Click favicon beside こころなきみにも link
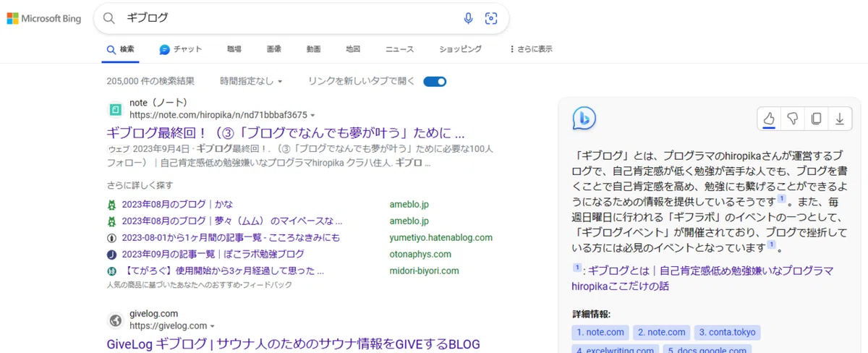 (112, 238)
